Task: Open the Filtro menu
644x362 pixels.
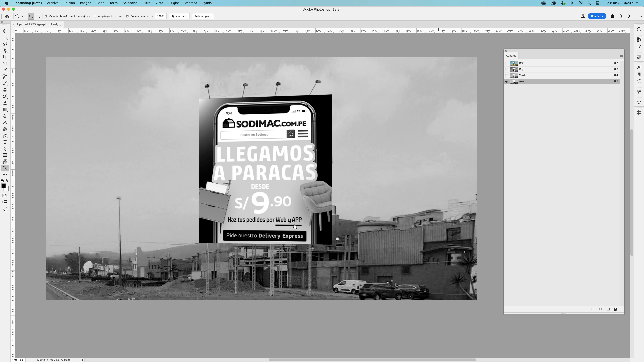Action: [146, 3]
